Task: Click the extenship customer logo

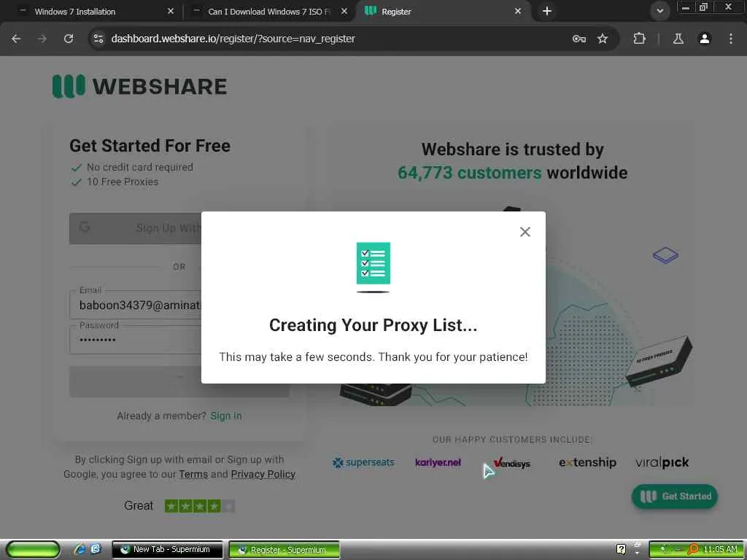Action: 587,462
